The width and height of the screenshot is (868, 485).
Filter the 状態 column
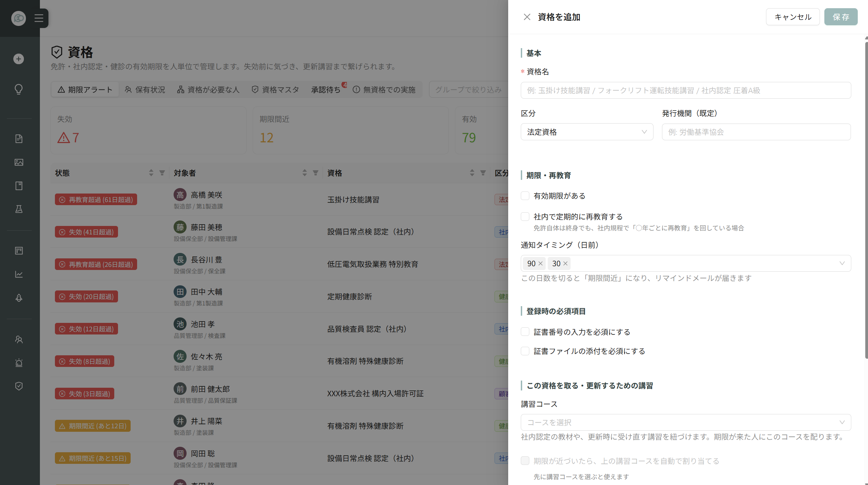pyautogui.click(x=162, y=173)
